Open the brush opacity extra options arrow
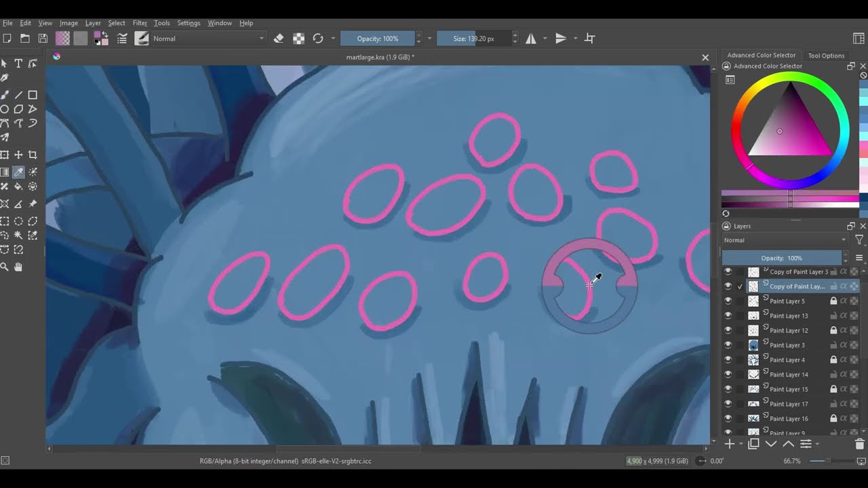Viewport: 868px width, 488px height. [x=429, y=39]
